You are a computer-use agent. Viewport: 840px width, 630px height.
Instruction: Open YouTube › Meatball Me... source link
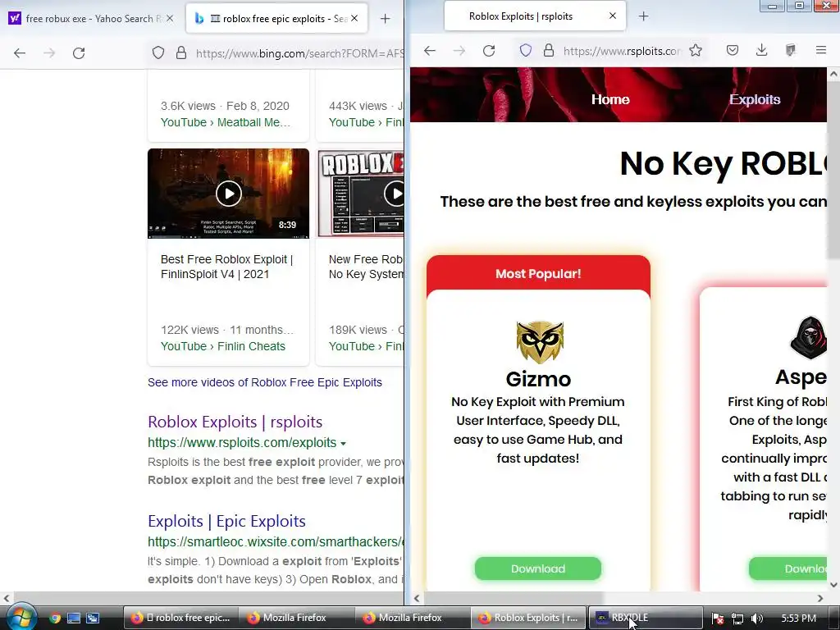pyautogui.click(x=226, y=122)
